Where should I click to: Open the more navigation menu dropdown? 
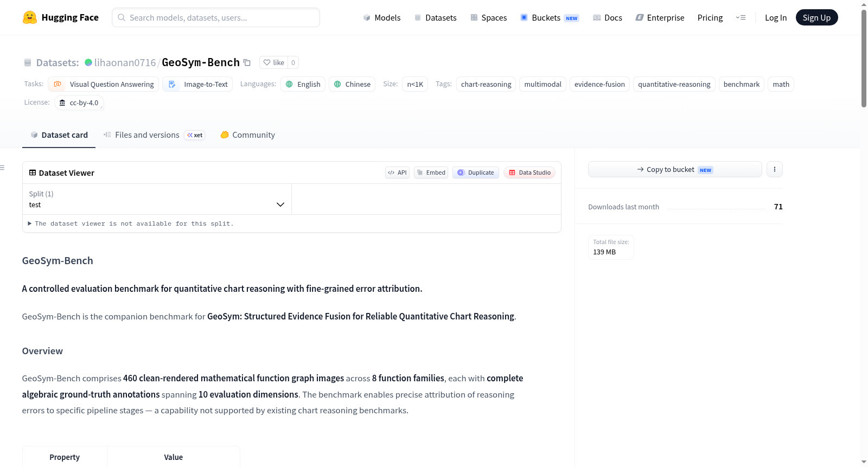tap(741, 18)
